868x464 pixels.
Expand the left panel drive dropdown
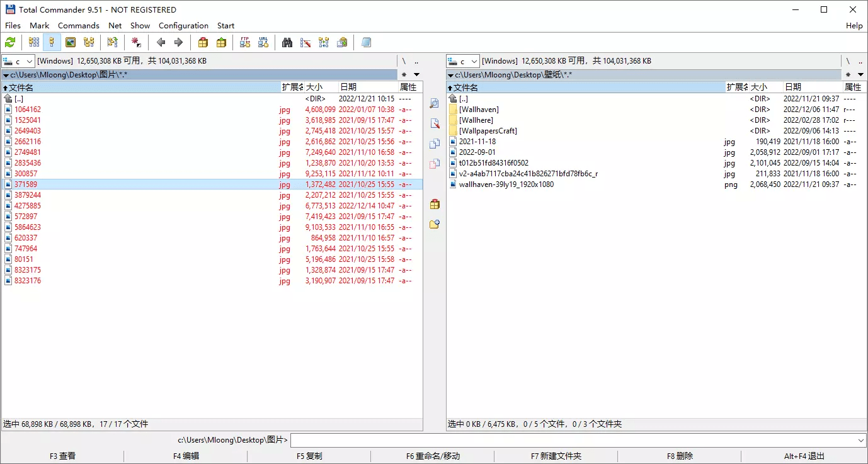point(30,61)
